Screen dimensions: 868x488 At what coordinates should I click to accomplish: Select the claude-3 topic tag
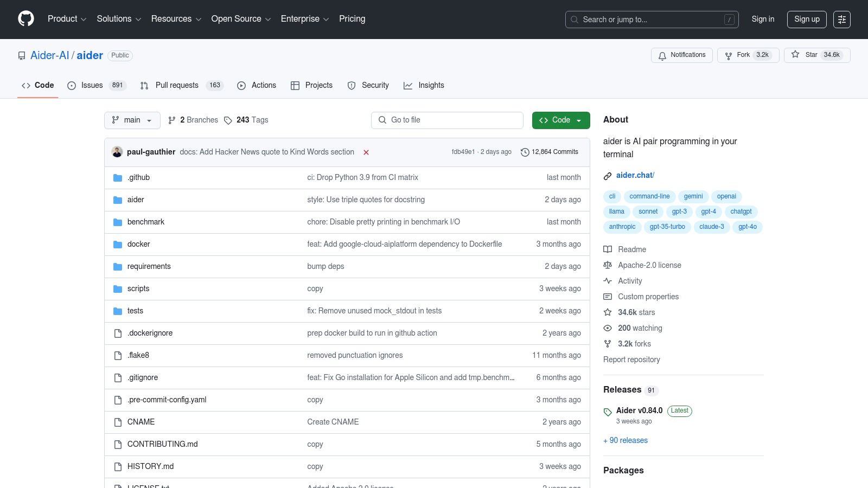tap(712, 227)
